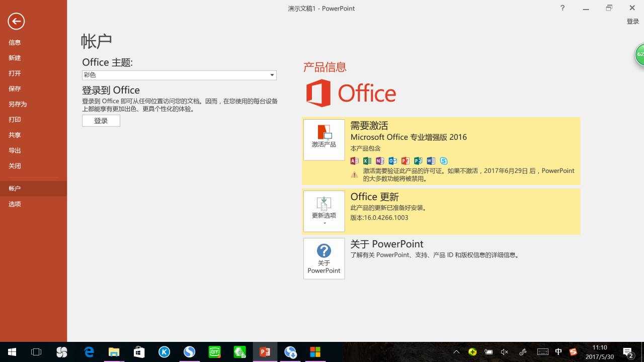Click the Excel icon under 本产品包含
Image resolution: width=644 pixels, height=362 pixels.
[x=367, y=160]
